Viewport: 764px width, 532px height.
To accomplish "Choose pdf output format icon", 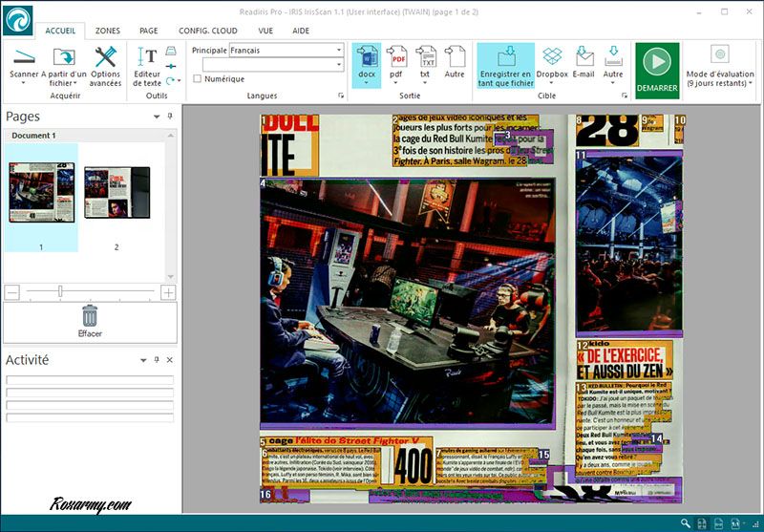I will pyautogui.click(x=398, y=57).
